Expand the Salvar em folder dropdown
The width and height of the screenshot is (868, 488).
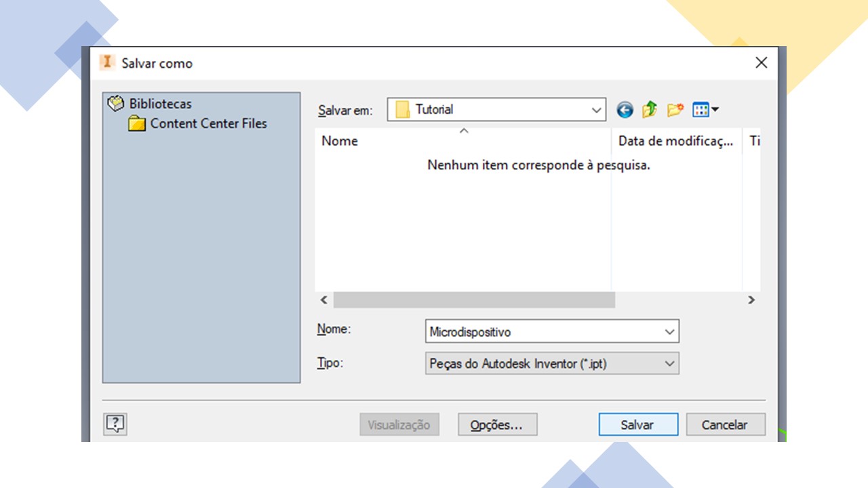pyautogui.click(x=597, y=110)
